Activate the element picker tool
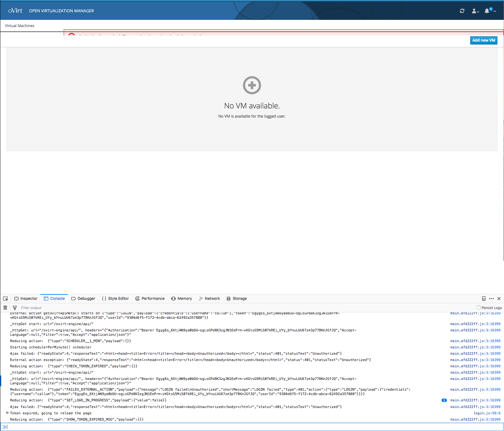The width and height of the screenshot is (504, 431). pyautogui.click(x=5, y=299)
